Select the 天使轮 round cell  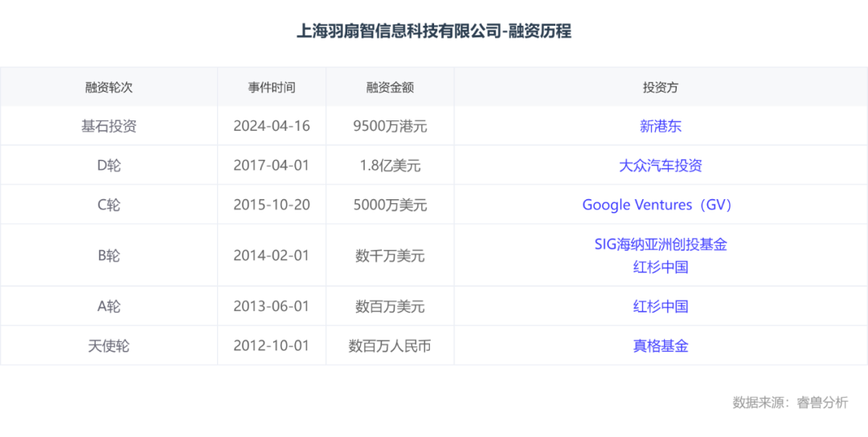(108, 346)
